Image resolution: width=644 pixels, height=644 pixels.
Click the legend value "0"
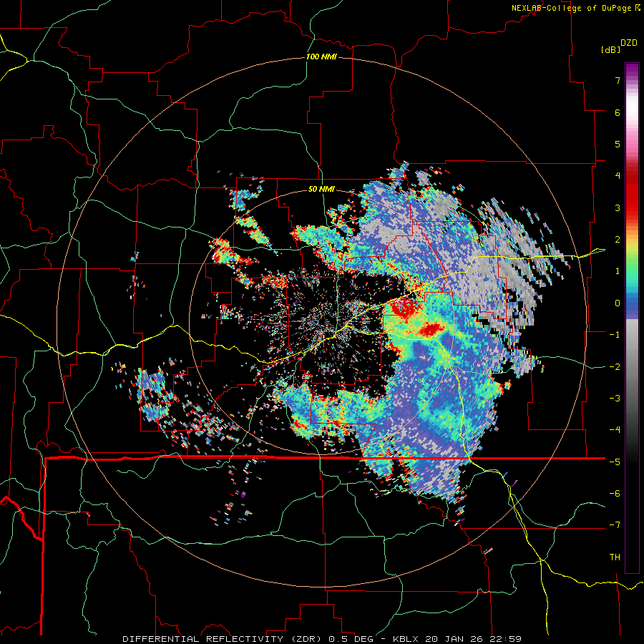click(618, 303)
